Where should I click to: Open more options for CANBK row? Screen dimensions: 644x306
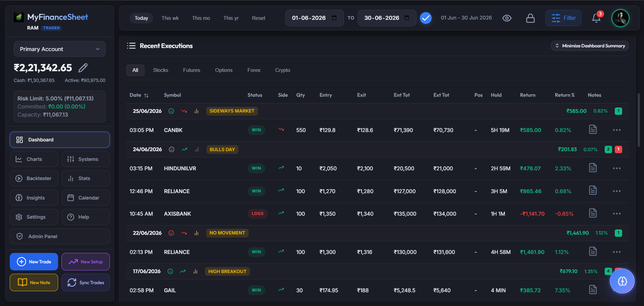(617, 130)
